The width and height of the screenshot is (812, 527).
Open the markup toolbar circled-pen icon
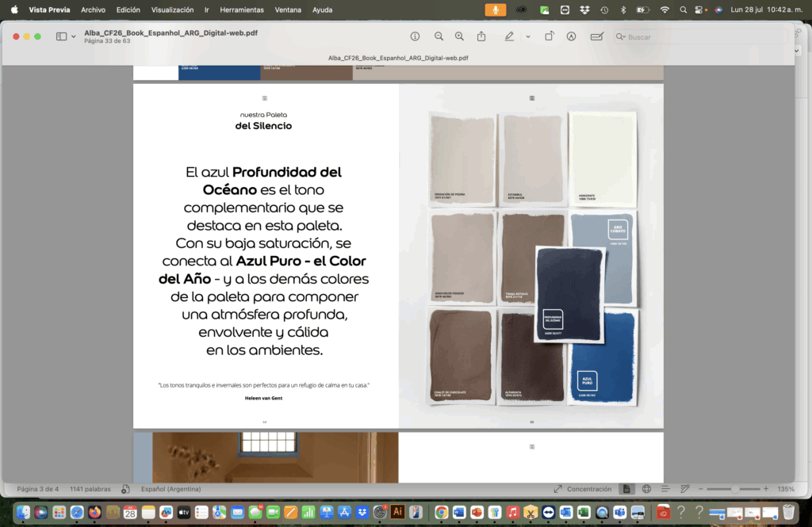tap(571, 36)
